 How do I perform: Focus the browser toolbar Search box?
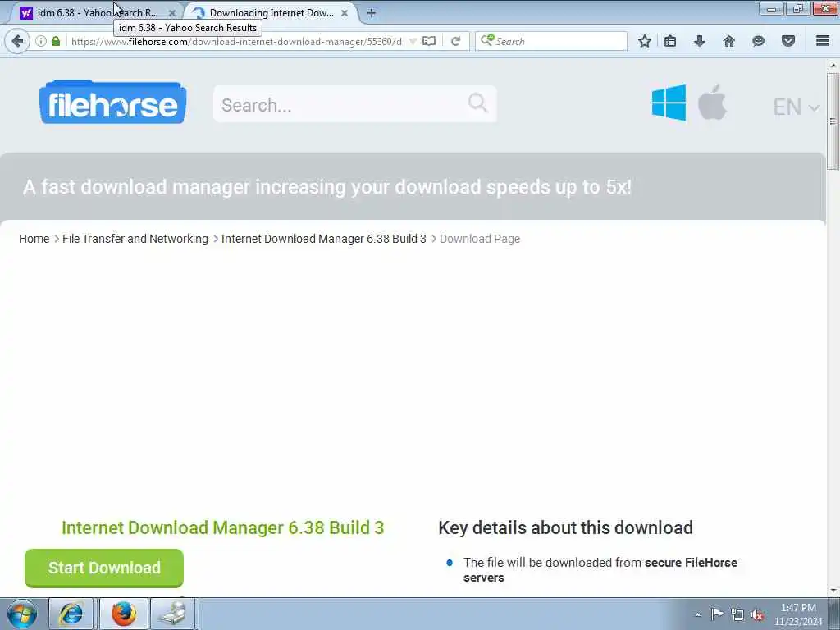click(551, 41)
